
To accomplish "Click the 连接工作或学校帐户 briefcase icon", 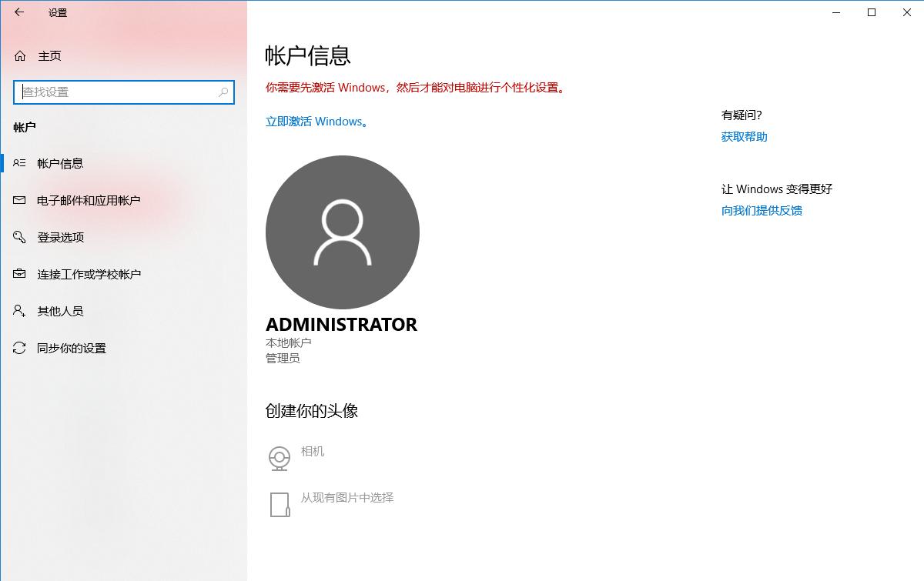I will point(19,274).
